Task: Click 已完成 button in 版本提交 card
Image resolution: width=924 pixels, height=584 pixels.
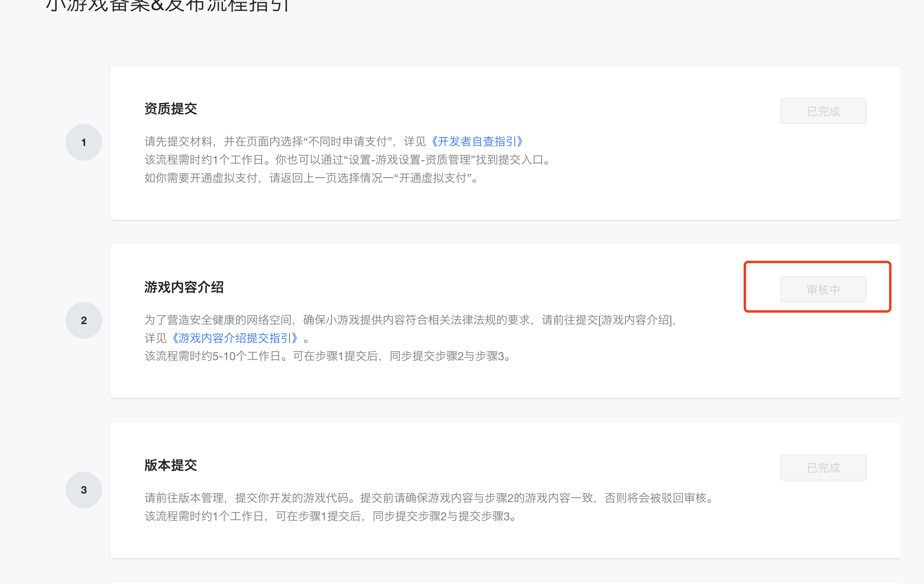Action: coord(823,468)
